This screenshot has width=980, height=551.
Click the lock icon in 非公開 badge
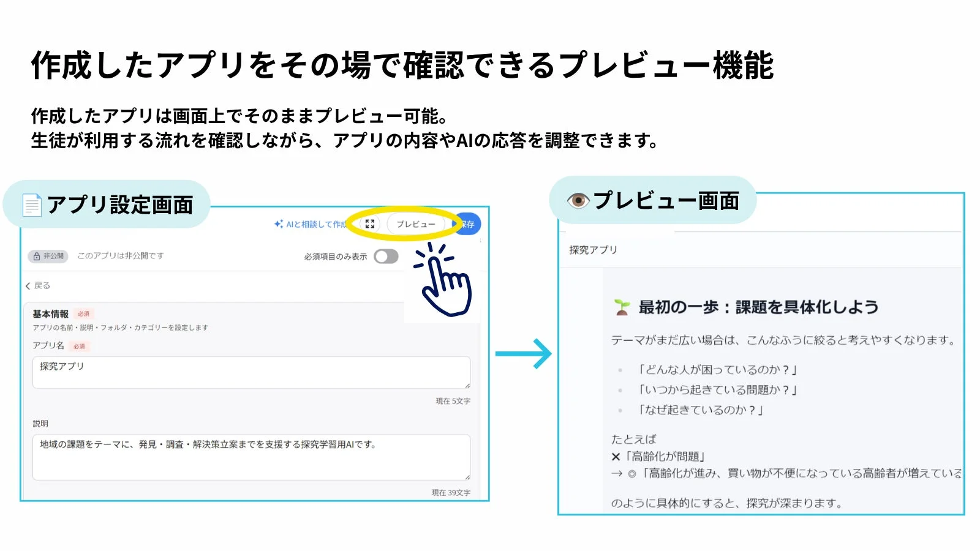37,256
